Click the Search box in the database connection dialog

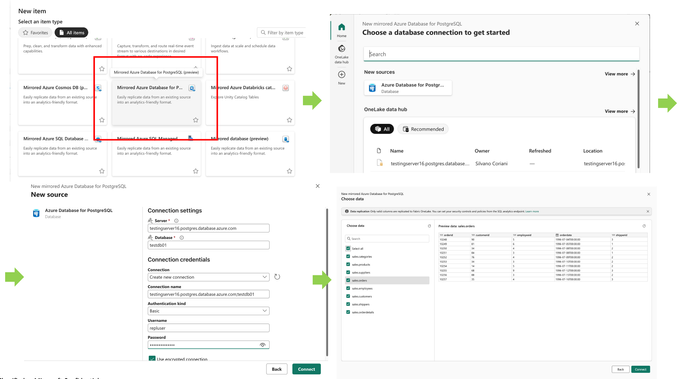501,54
